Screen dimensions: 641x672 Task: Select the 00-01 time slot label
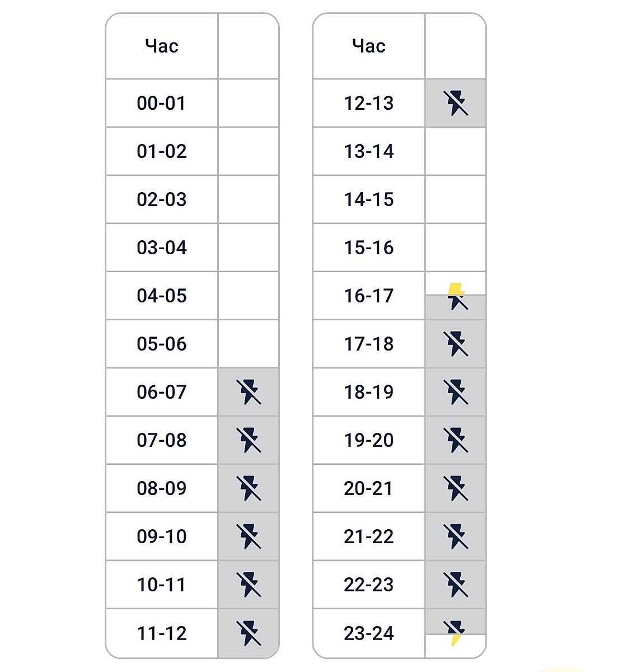coord(161,103)
